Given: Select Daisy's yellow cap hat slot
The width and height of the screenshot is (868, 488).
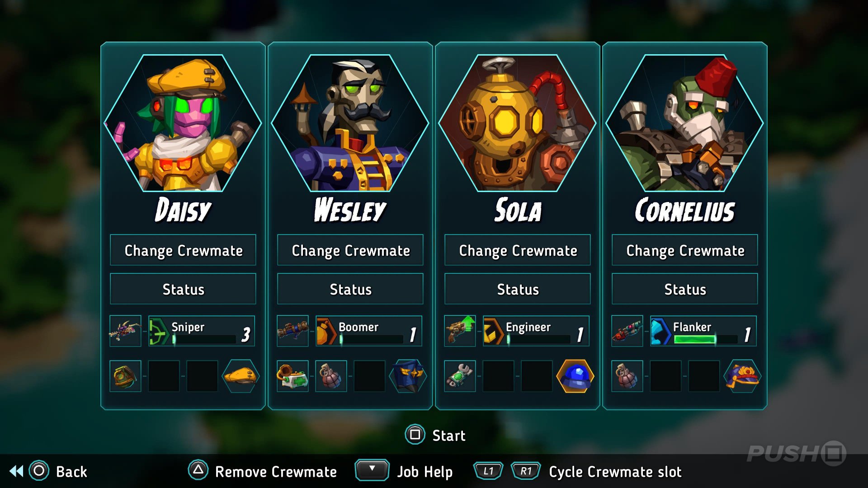Looking at the screenshot, I should coord(241,376).
